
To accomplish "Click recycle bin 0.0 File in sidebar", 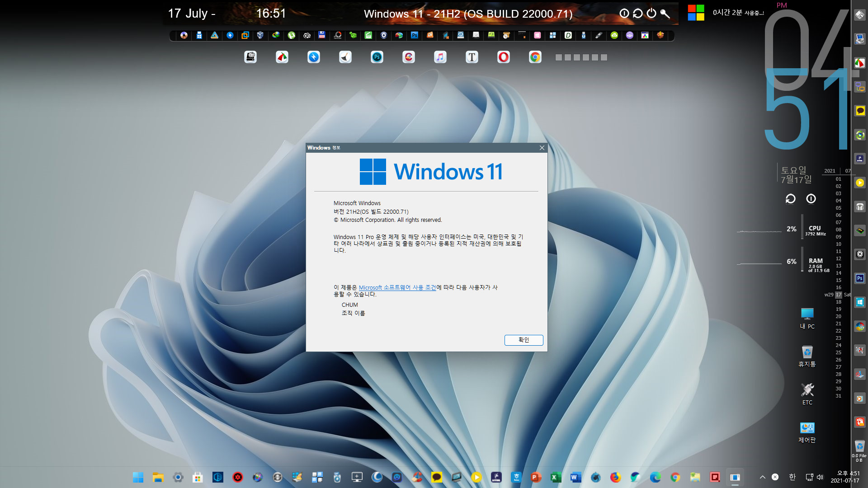I will tap(859, 451).
